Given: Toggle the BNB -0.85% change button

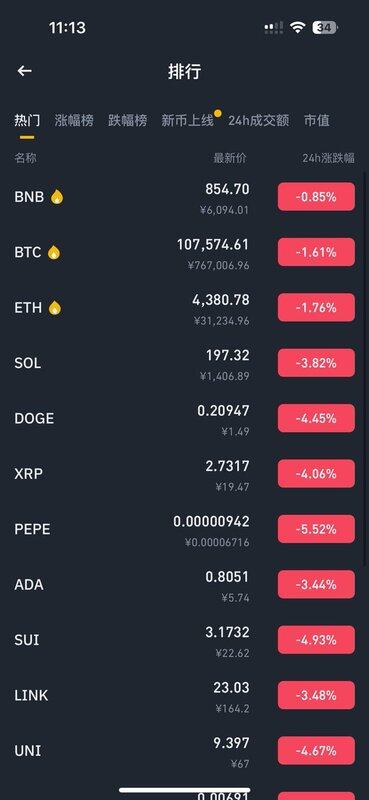Looking at the screenshot, I should 316,196.
